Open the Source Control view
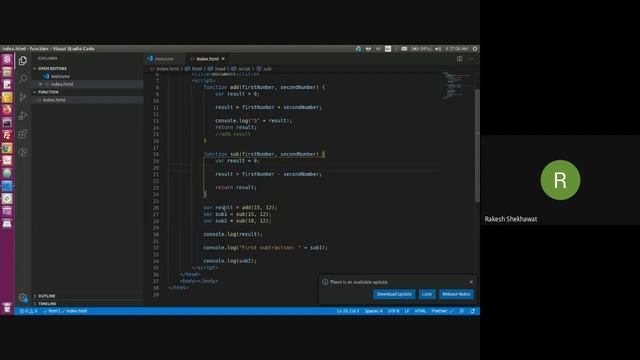Viewport: 640px width, 360px height. tap(23, 97)
